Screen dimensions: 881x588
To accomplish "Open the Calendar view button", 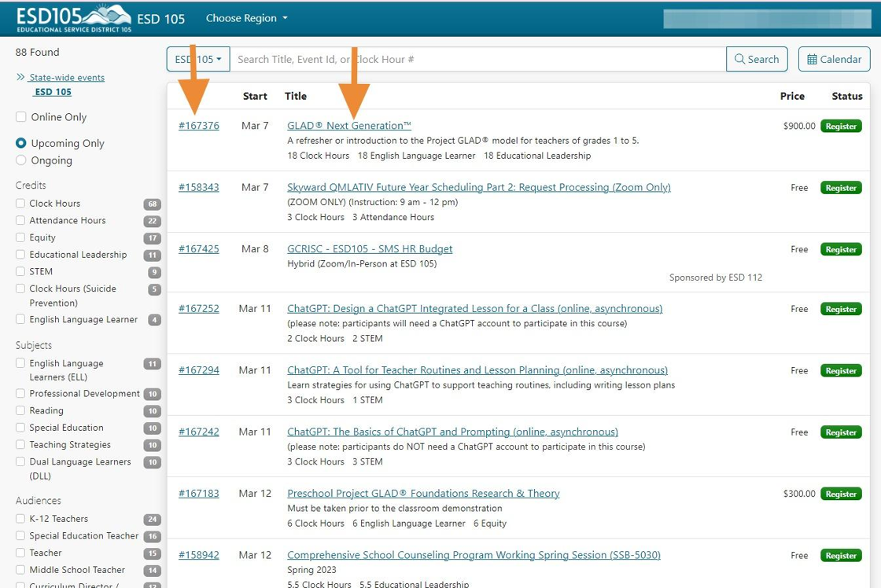I will tap(834, 59).
